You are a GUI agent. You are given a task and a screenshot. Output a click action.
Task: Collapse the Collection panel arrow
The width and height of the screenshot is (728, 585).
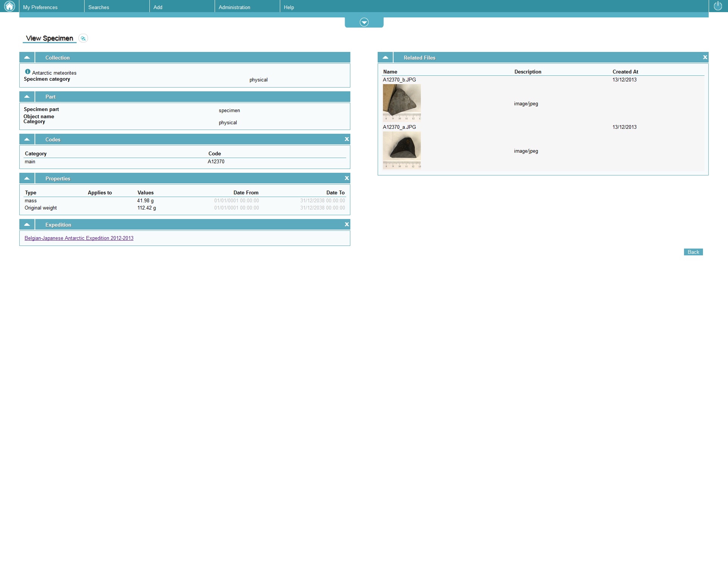pos(27,58)
